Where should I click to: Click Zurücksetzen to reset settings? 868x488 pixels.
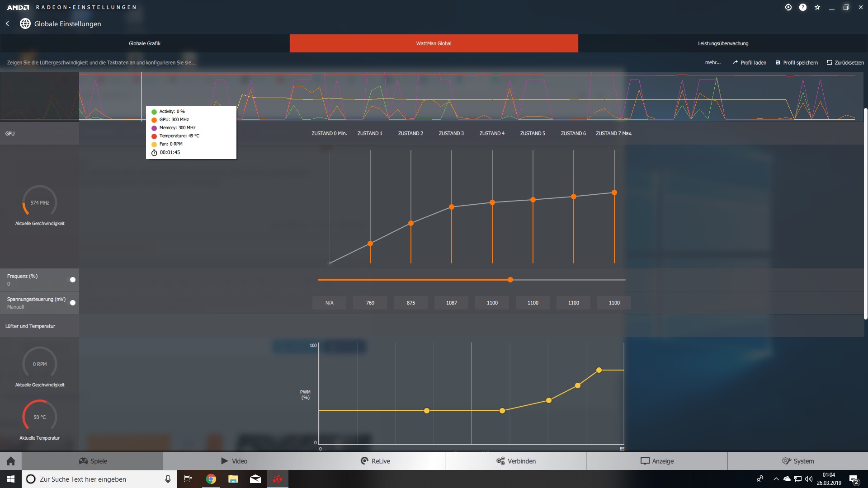845,63
